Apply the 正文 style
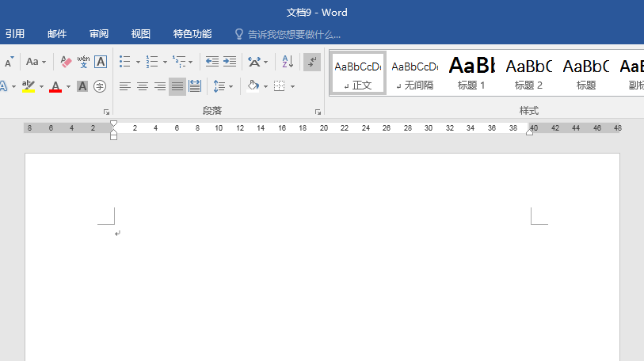Viewport: 644px width, 361px height. [358, 74]
